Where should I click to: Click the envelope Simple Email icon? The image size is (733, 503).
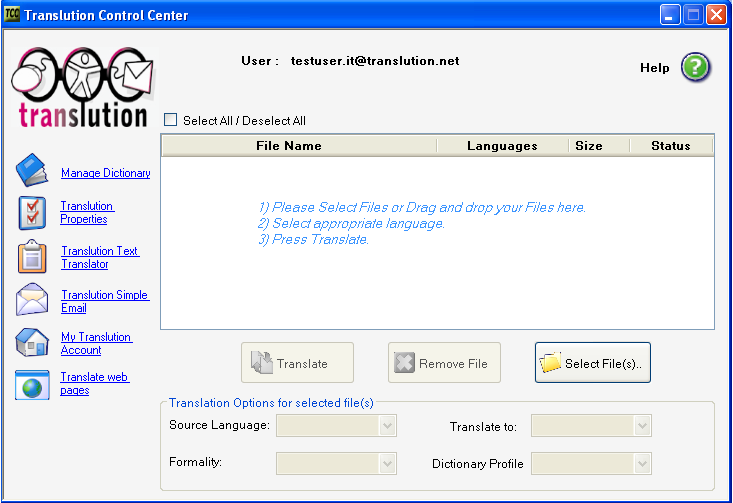click(32, 299)
